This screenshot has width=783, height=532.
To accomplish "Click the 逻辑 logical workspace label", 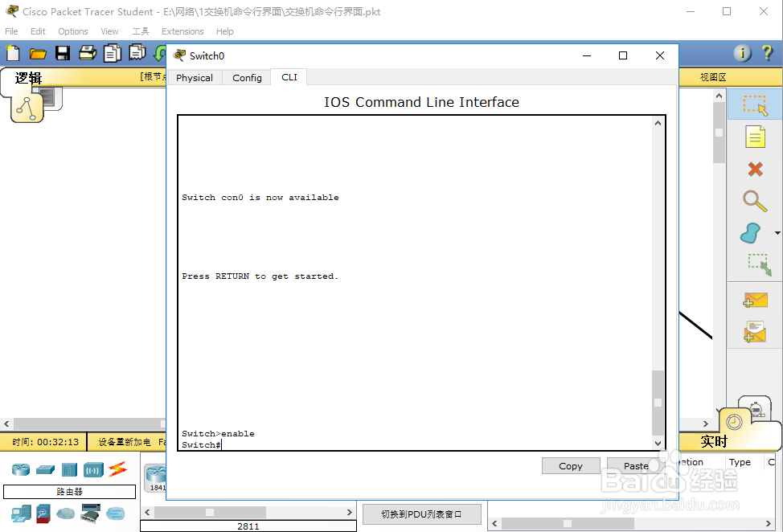I will pos(28,78).
